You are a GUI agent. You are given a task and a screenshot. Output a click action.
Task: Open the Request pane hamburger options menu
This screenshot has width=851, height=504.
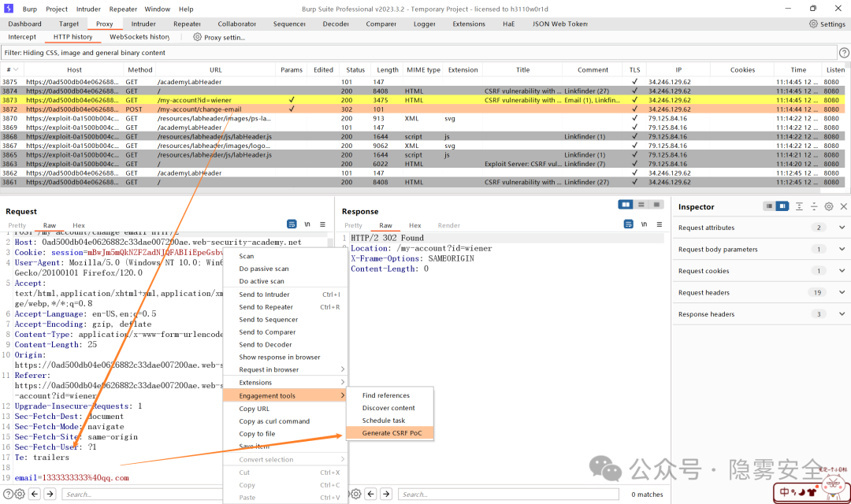(322, 224)
